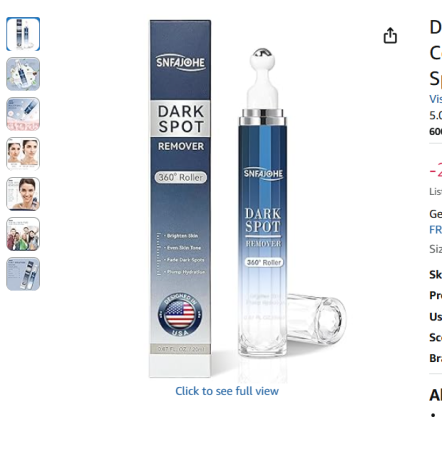This screenshot has width=442, height=457.
Task: Click the clear cap lying beside the bottle
Action: (317, 319)
